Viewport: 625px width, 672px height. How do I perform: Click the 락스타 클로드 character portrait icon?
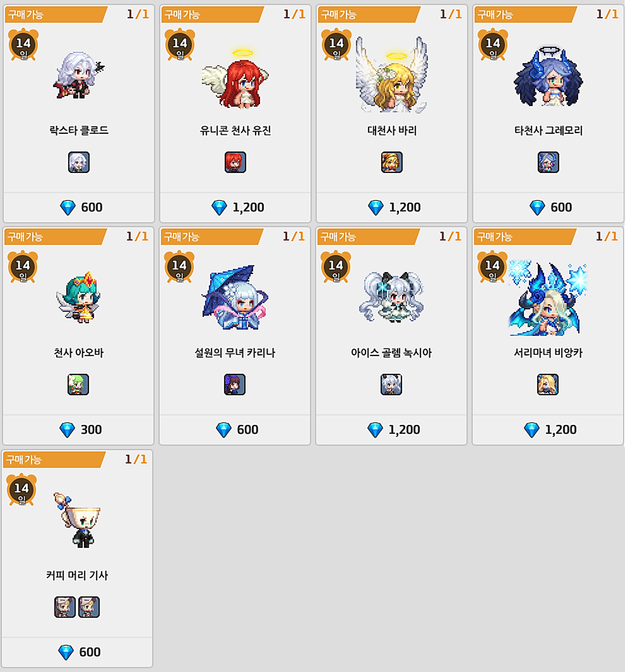79,162
